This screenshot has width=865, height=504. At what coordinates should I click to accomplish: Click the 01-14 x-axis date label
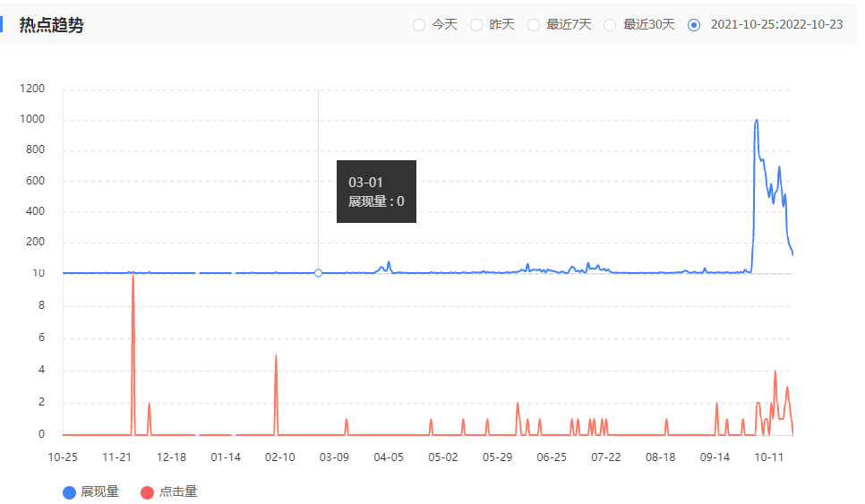[x=227, y=457]
